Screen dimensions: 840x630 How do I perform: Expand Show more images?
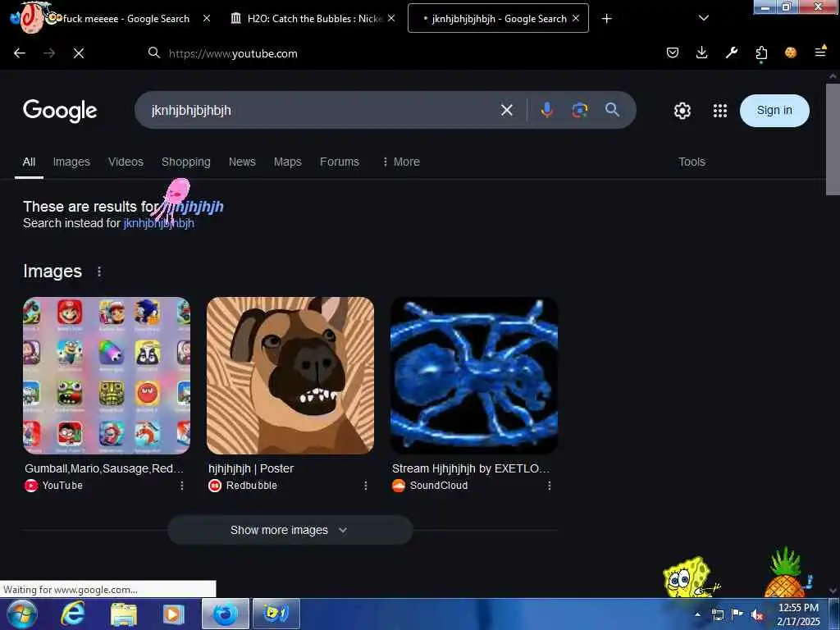pos(290,531)
